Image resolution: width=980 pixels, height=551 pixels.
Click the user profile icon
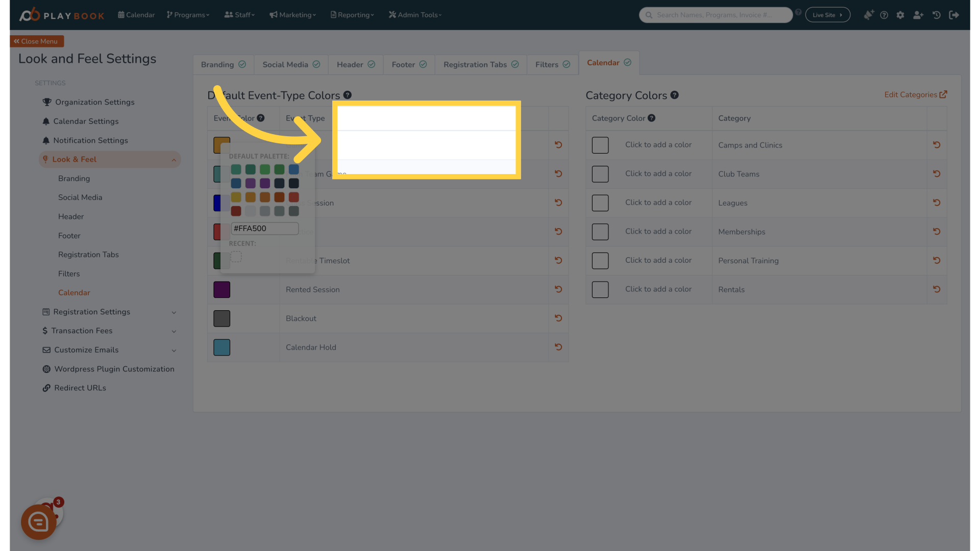(919, 15)
